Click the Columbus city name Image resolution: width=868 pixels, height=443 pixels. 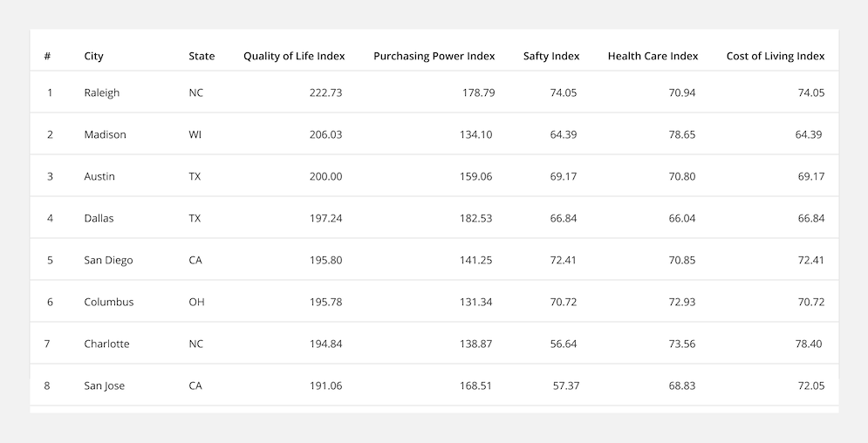click(109, 302)
